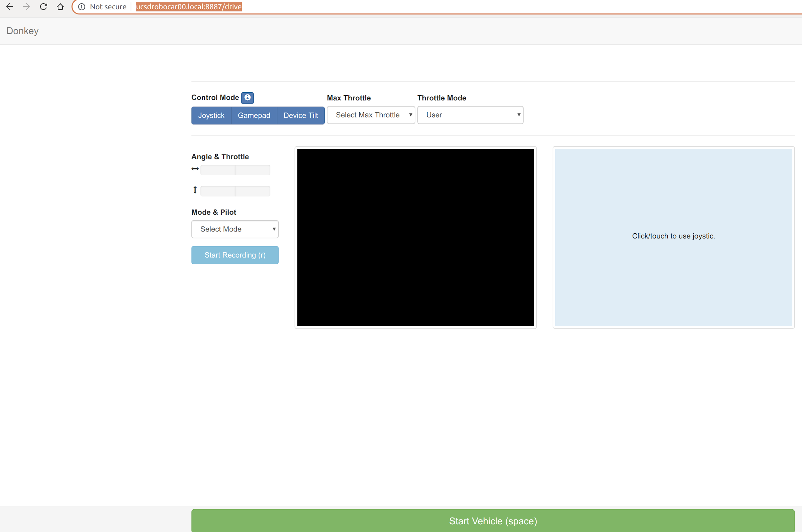
Task: Click the Not secure site info icon
Action: 82,6
